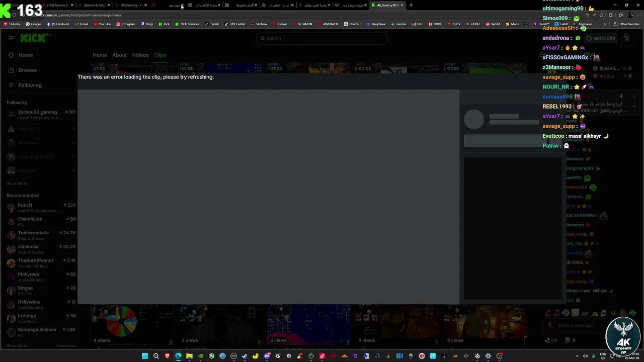Open PuncH recommended channel
This screenshot has width=644, height=362.
pyautogui.click(x=40, y=208)
